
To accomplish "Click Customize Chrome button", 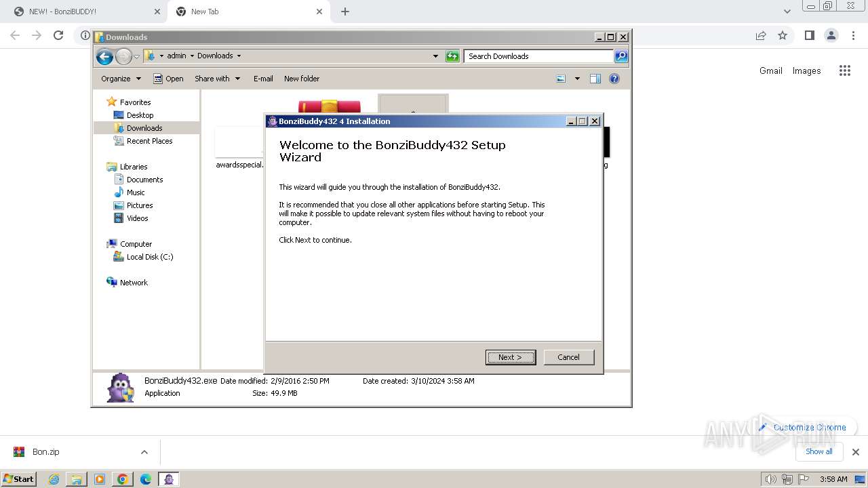I will click(x=802, y=428).
